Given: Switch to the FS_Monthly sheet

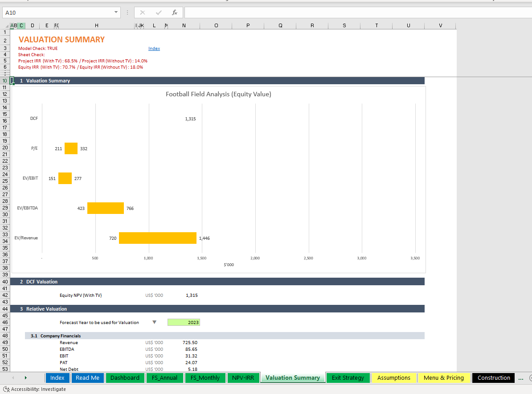Looking at the screenshot, I should pos(205,378).
